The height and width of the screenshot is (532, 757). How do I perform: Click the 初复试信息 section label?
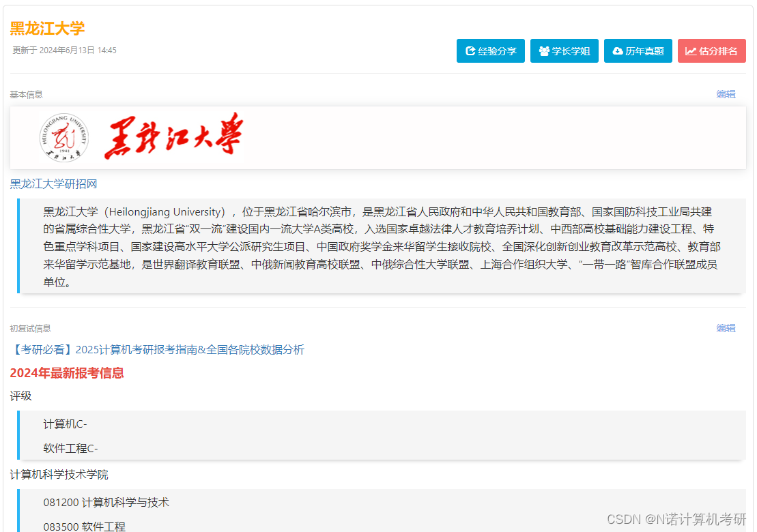click(x=31, y=329)
